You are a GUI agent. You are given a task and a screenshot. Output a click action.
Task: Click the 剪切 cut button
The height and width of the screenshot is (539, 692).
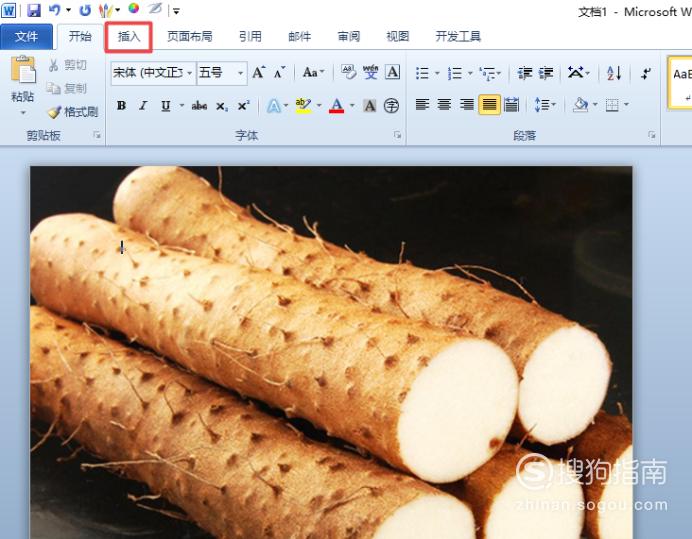[68, 65]
